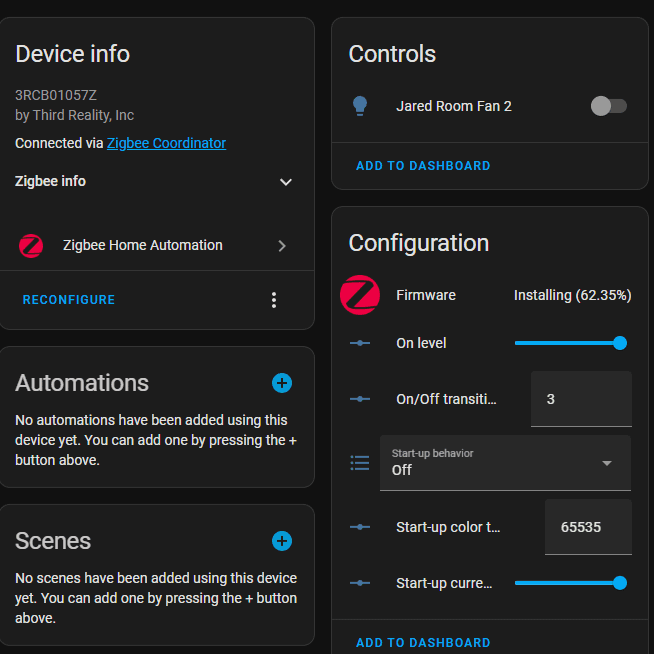This screenshot has width=654, height=654.
Task: Open the three-dot menu beside Reconfigure
Action: click(x=274, y=300)
